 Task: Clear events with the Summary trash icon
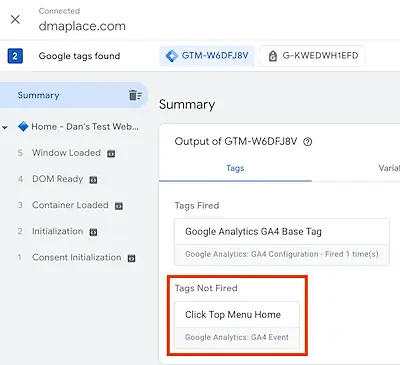(135, 95)
